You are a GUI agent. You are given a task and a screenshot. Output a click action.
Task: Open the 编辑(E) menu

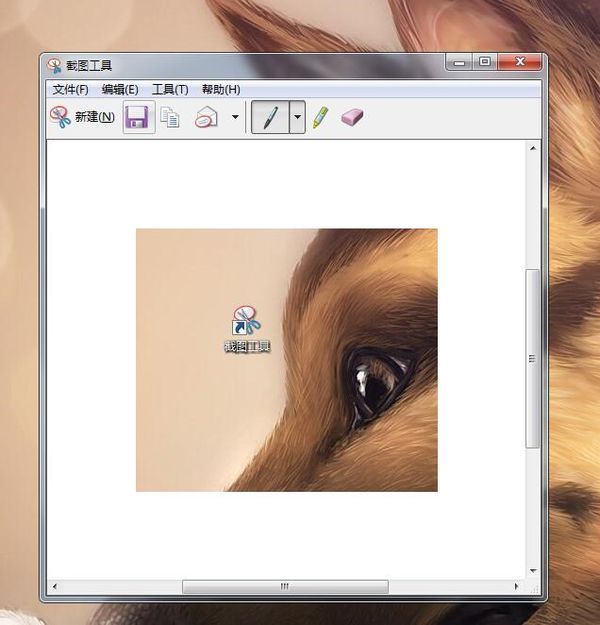coord(120,90)
